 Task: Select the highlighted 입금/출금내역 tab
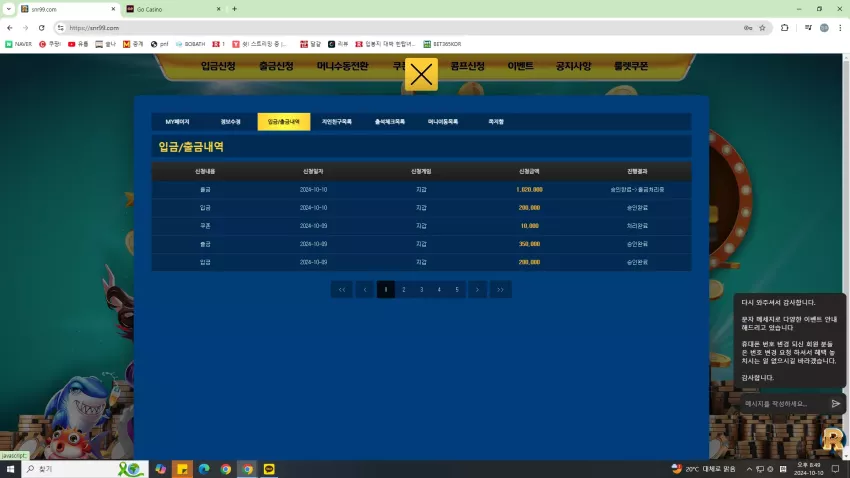[x=284, y=122]
